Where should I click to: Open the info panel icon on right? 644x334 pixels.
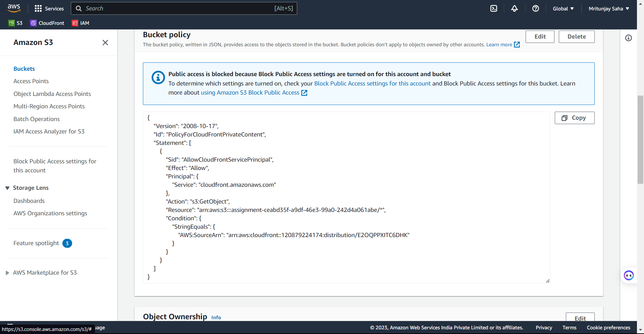[x=629, y=38]
